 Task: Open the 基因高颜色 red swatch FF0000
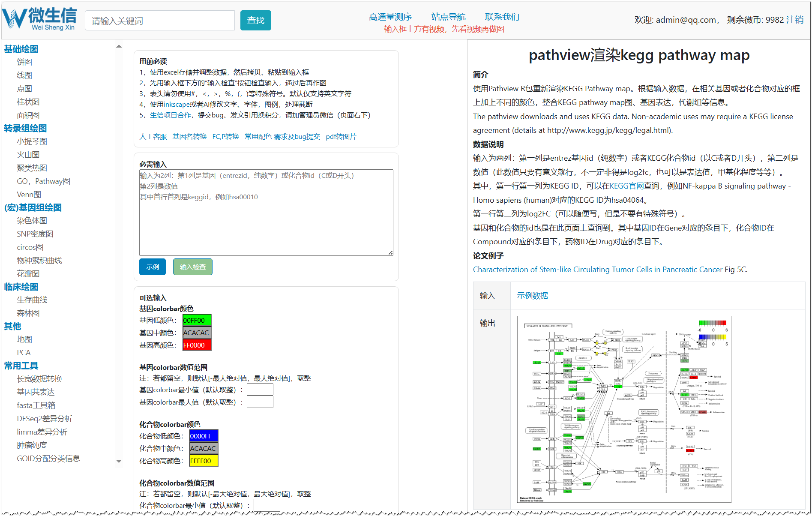click(197, 345)
